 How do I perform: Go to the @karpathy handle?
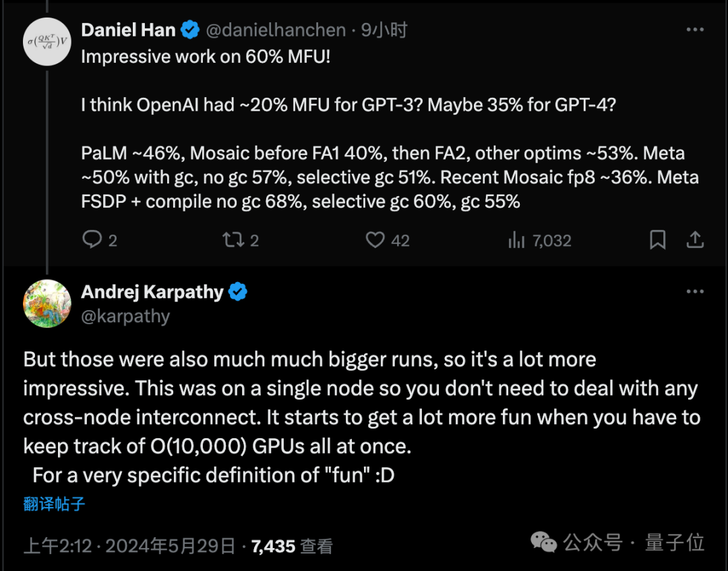(x=125, y=316)
